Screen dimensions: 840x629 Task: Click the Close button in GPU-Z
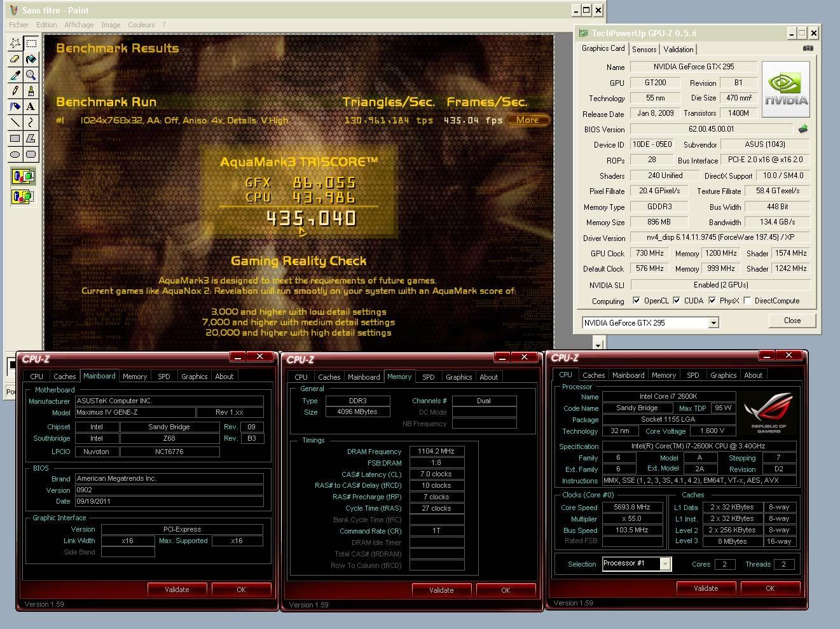tap(792, 321)
